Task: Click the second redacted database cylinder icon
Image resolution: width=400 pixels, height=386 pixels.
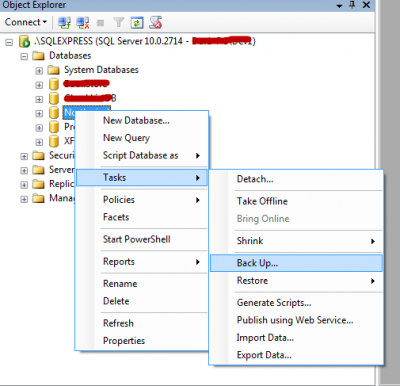Action: click(x=54, y=98)
